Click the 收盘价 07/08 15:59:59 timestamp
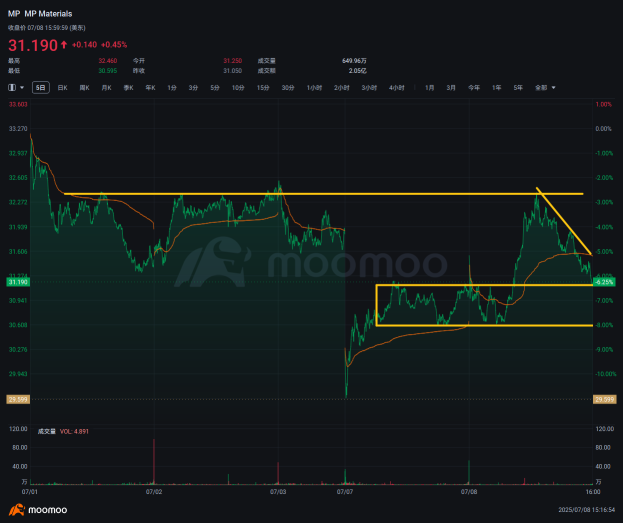Screen dimensions: 623x523 (46, 28)
